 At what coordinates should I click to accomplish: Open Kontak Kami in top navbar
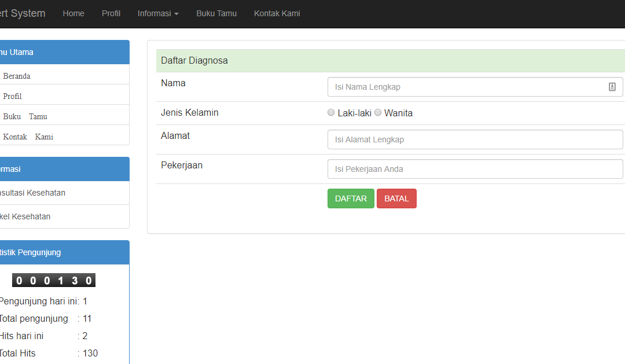(277, 13)
